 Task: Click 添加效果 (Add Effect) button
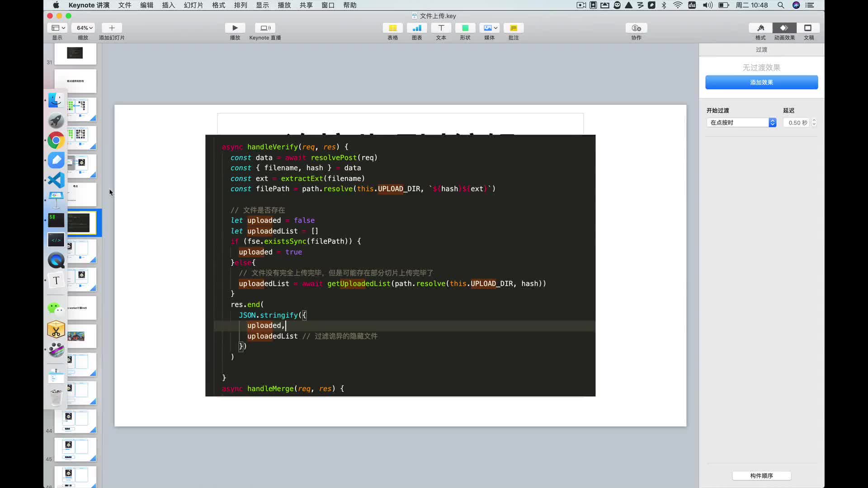coord(761,82)
